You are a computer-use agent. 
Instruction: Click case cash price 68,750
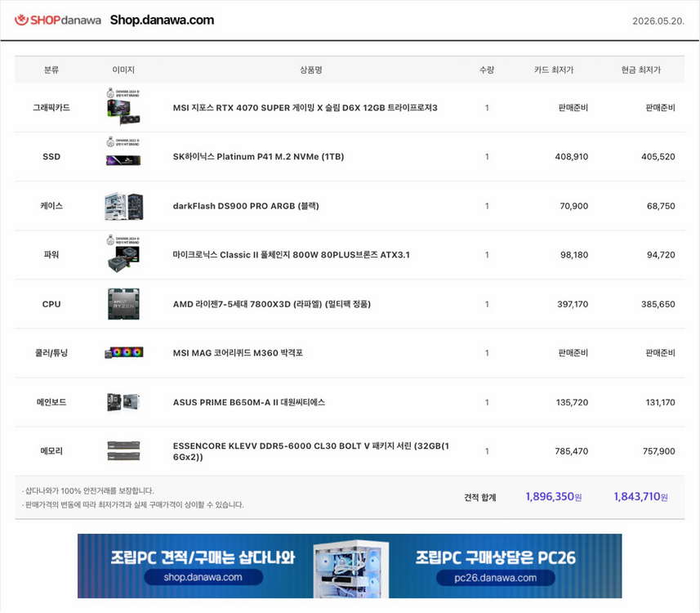click(x=661, y=206)
